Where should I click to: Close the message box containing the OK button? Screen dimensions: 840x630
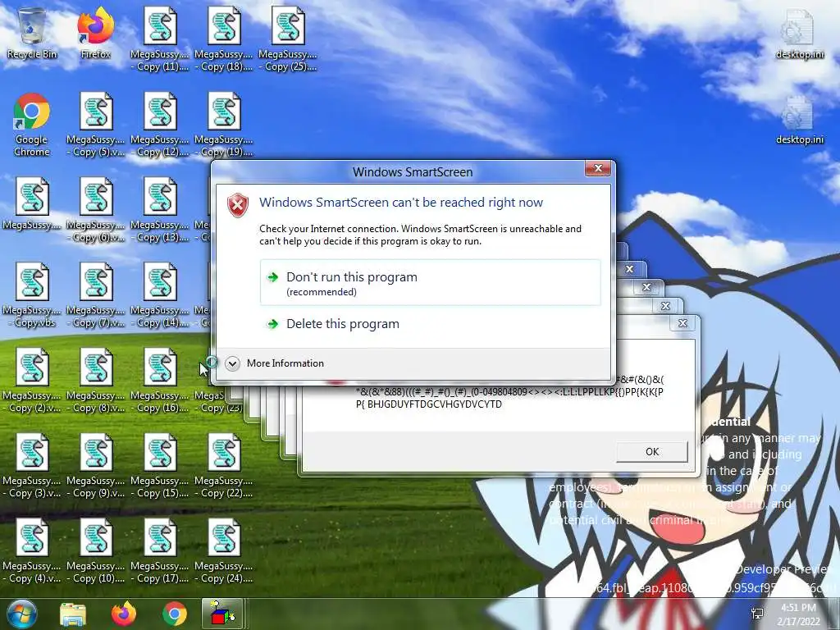pyautogui.click(x=682, y=323)
